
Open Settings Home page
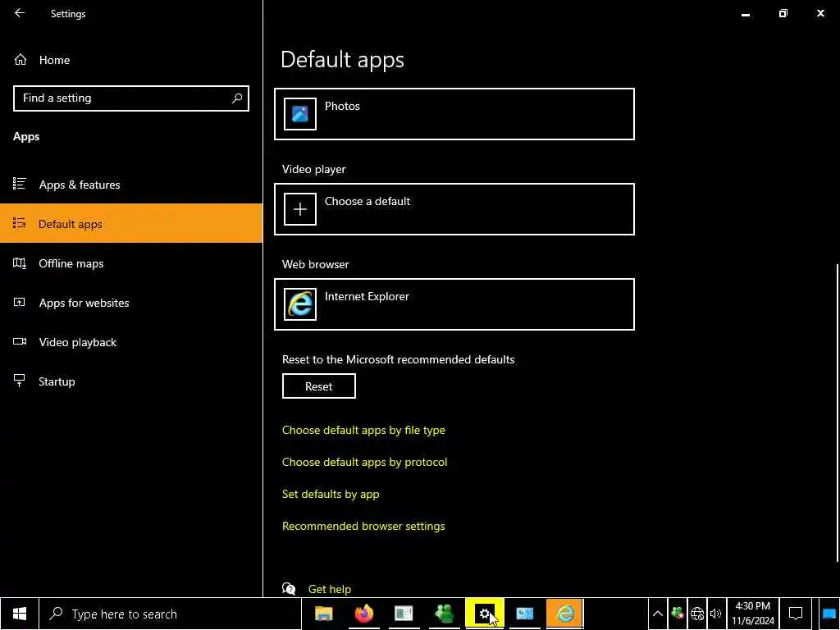click(x=42, y=60)
